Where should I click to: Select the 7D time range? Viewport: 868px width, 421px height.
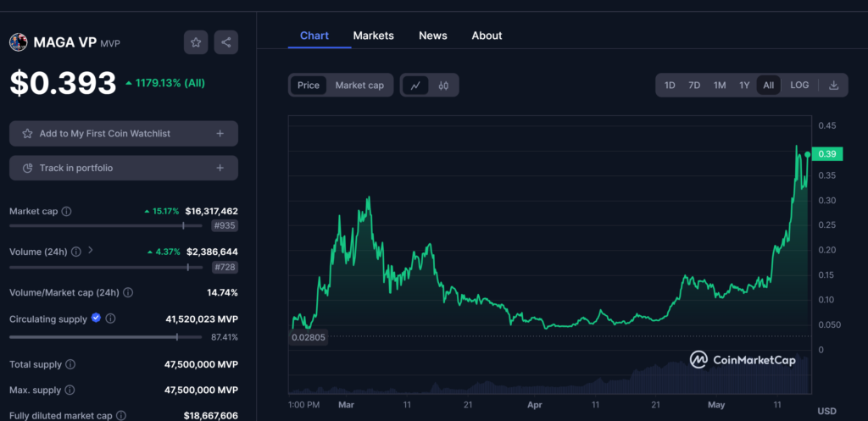click(694, 86)
